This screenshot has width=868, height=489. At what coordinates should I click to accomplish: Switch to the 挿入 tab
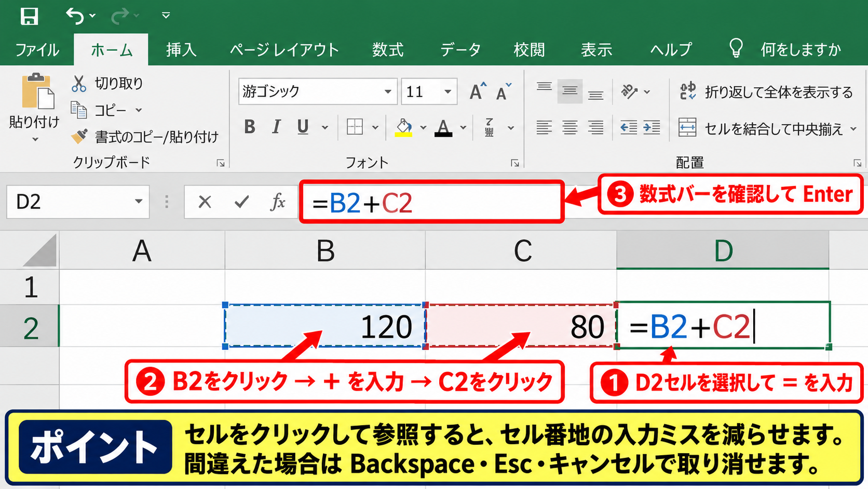coord(181,50)
